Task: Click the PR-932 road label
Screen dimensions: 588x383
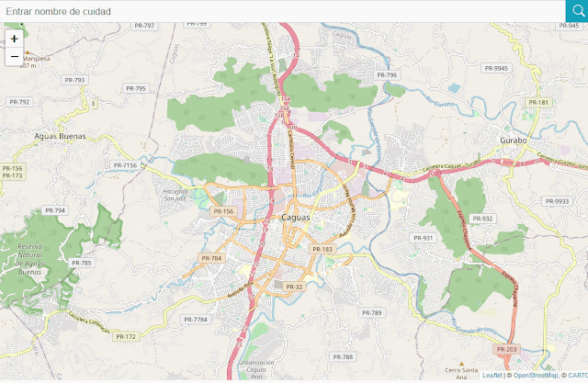Action: click(x=482, y=219)
